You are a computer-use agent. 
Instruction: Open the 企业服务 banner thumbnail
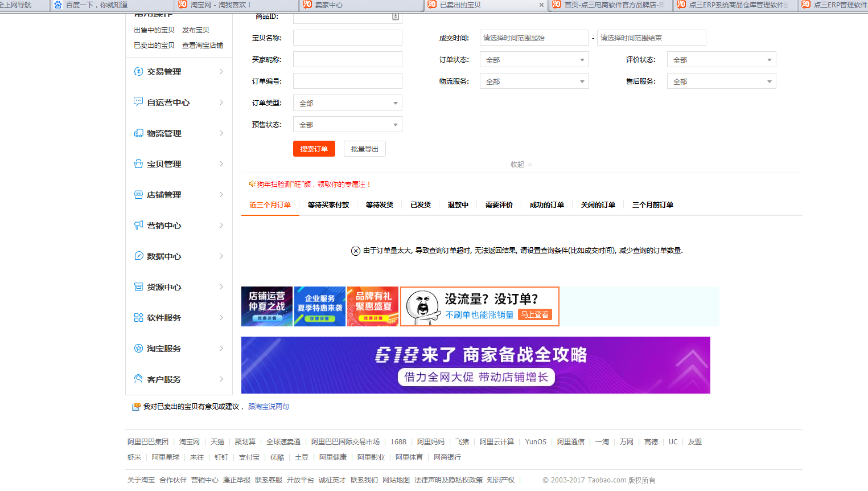[320, 306]
